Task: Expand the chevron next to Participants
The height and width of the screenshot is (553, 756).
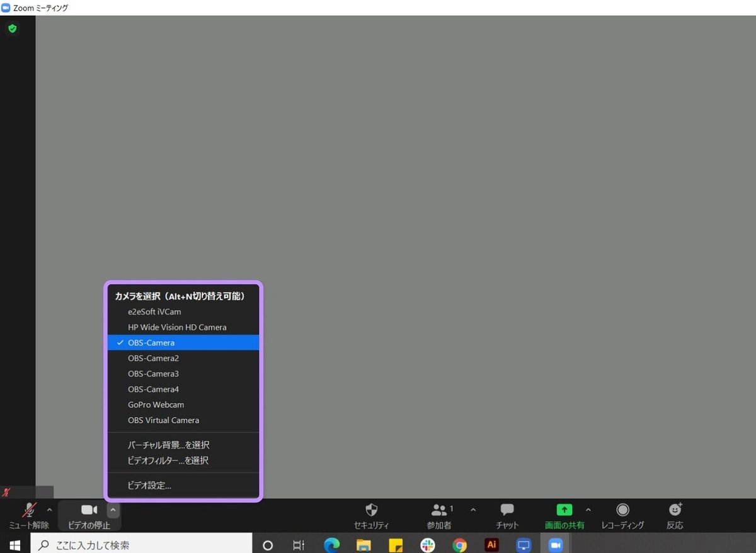Action: pos(473,509)
